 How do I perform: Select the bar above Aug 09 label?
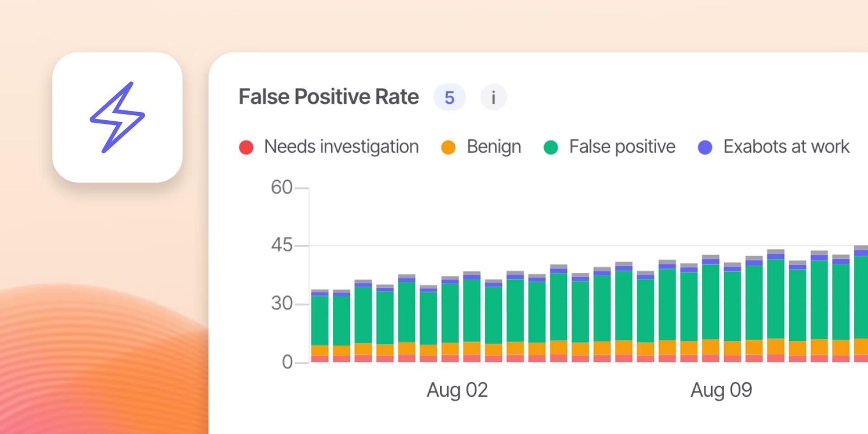pos(732,312)
